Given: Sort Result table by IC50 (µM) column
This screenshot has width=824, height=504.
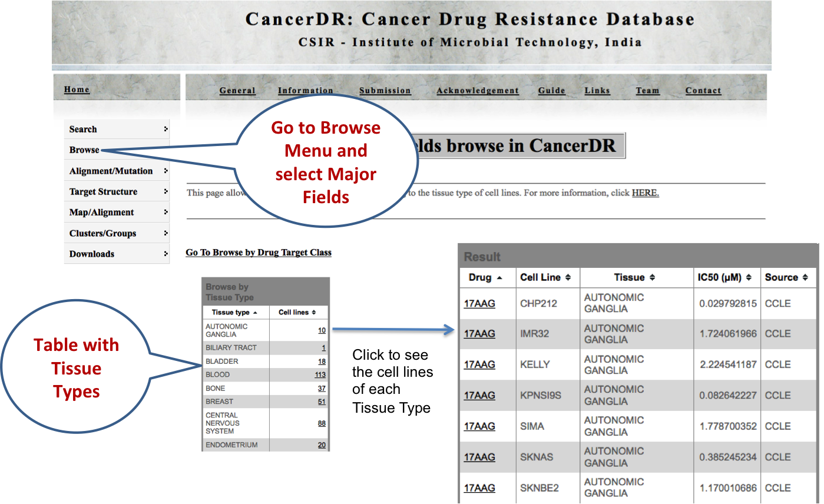Looking at the screenshot, I should (724, 277).
